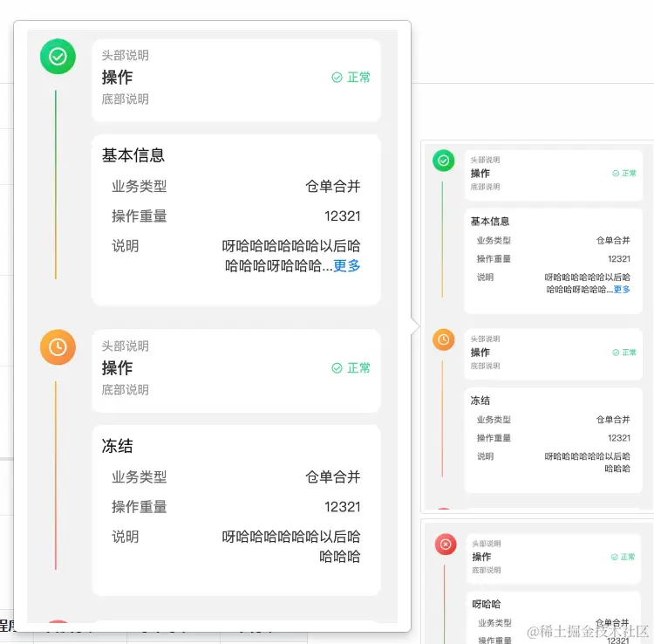Click 12321 value under 冻结 in large popover
The width and height of the screenshot is (654, 644).
coord(343,506)
